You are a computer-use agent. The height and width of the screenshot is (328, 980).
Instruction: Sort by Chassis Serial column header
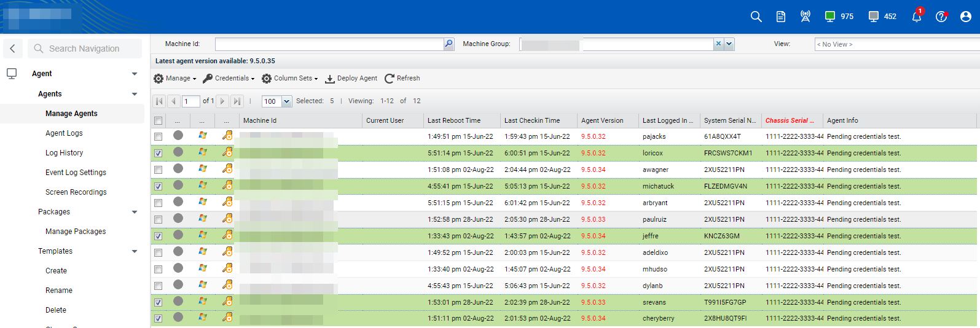tap(793, 120)
